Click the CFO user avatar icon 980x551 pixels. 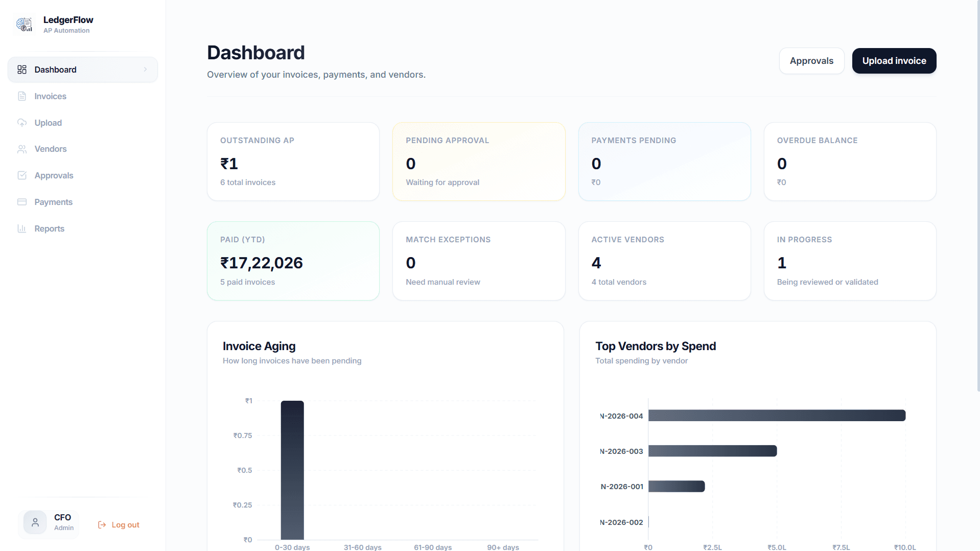click(x=35, y=522)
